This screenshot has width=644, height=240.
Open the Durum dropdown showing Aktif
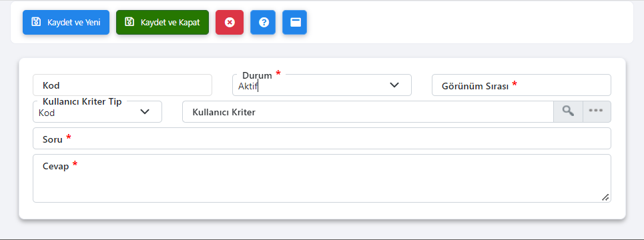(x=322, y=85)
